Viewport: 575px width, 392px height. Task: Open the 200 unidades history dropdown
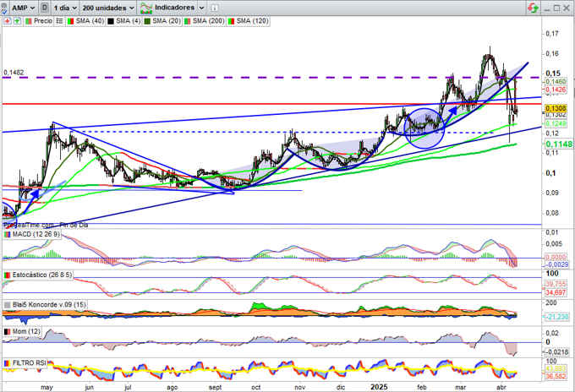108,8
